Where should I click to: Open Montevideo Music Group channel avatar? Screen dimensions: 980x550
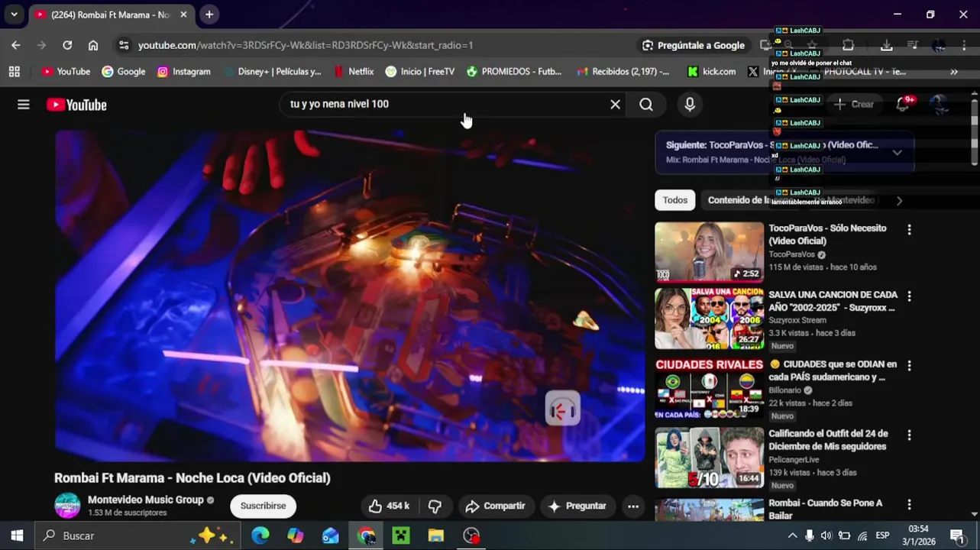click(x=67, y=506)
